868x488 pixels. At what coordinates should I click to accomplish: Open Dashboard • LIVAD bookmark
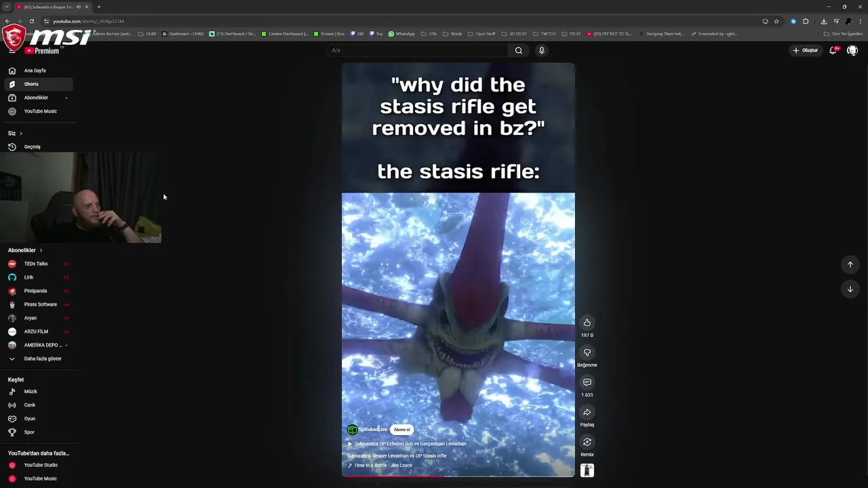pyautogui.click(x=183, y=34)
